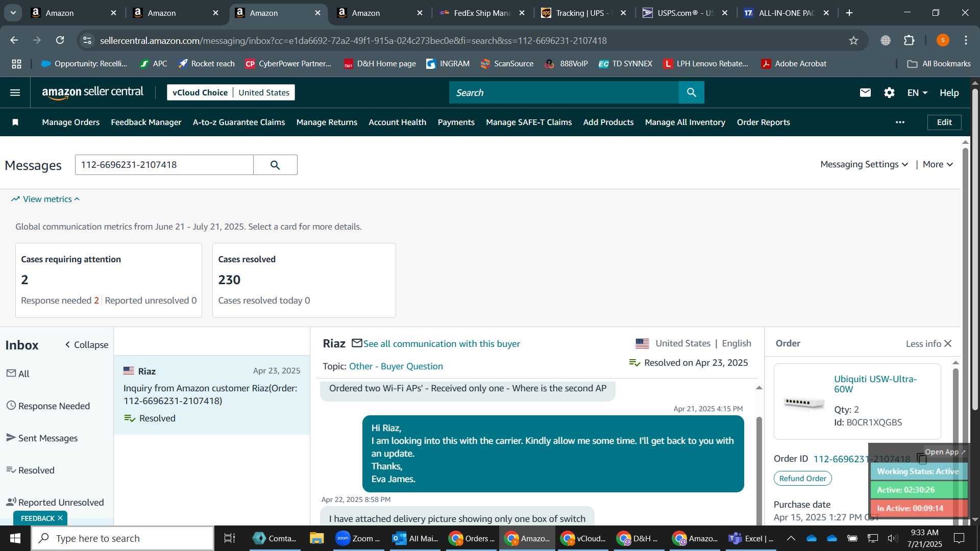Screen dimensions: 980x551
Task: Open the Riaz conversation in message list
Action: pos(211,394)
